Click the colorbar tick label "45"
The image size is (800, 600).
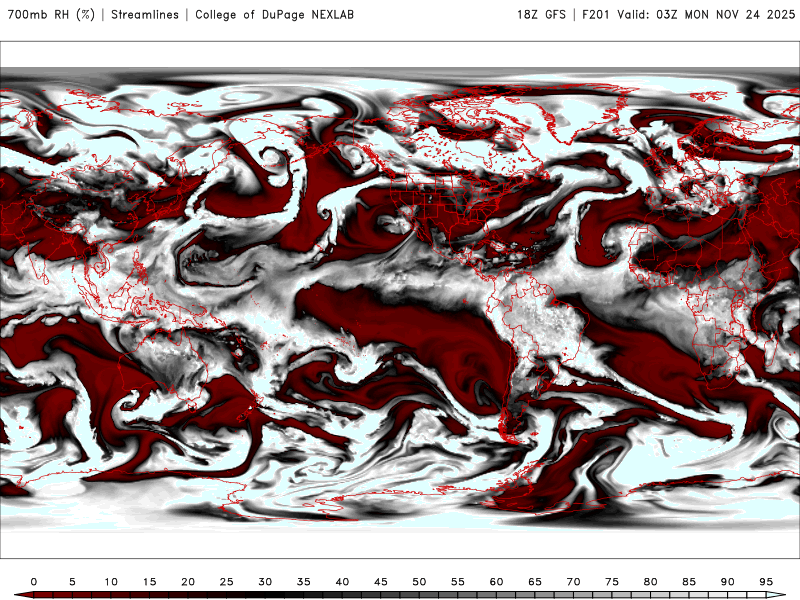coord(381,582)
